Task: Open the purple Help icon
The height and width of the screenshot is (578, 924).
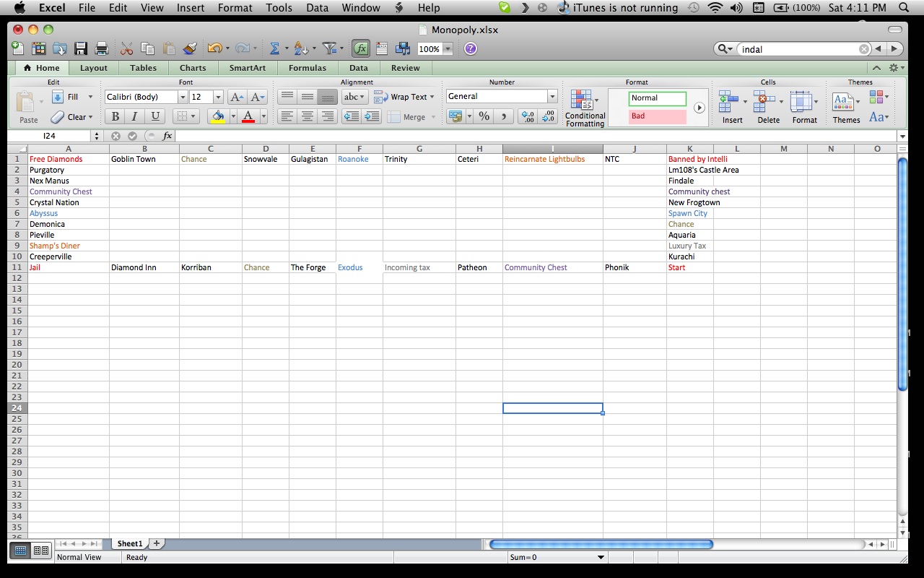Action: coord(471,48)
